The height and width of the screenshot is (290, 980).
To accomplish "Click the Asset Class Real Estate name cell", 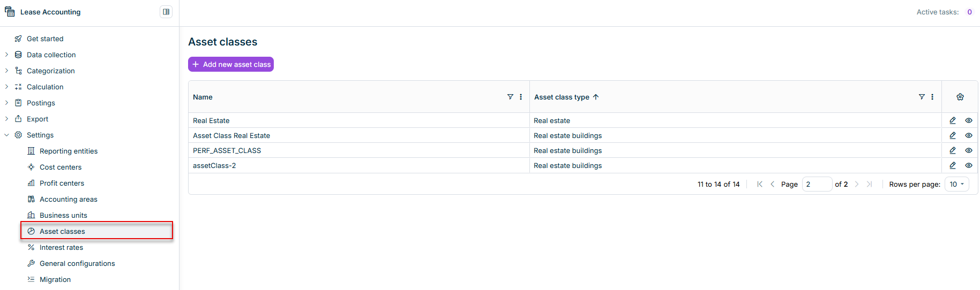I will click(359, 135).
